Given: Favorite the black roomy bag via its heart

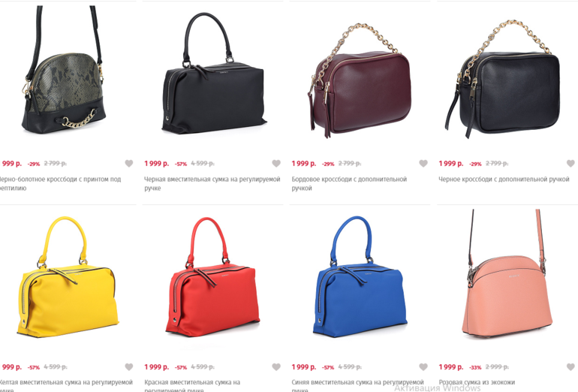Looking at the screenshot, I should pyautogui.click(x=276, y=164).
